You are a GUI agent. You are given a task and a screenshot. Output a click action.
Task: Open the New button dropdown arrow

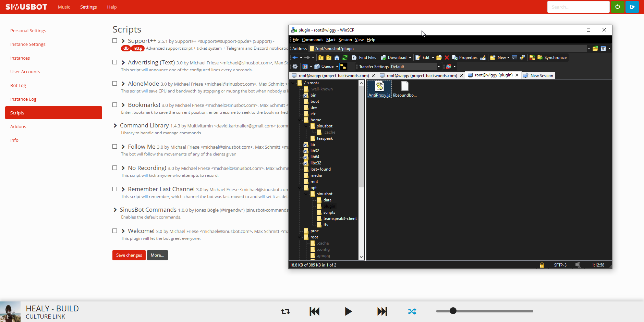click(x=508, y=58)
